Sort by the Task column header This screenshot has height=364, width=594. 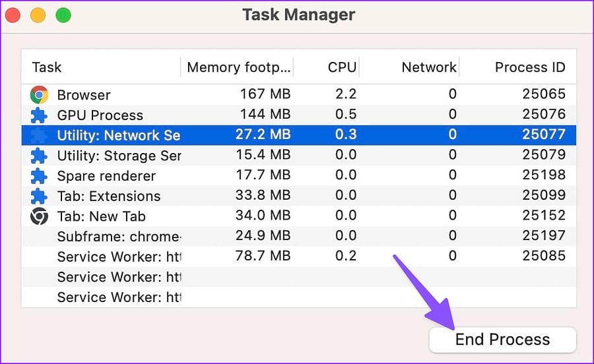[x=47, y=67]
